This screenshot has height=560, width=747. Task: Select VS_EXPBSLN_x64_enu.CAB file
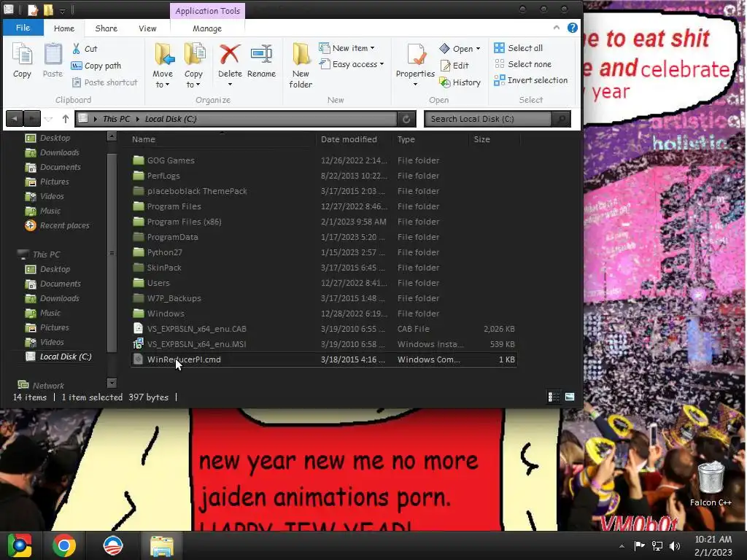pyautogui.click(x=323, y=329)
